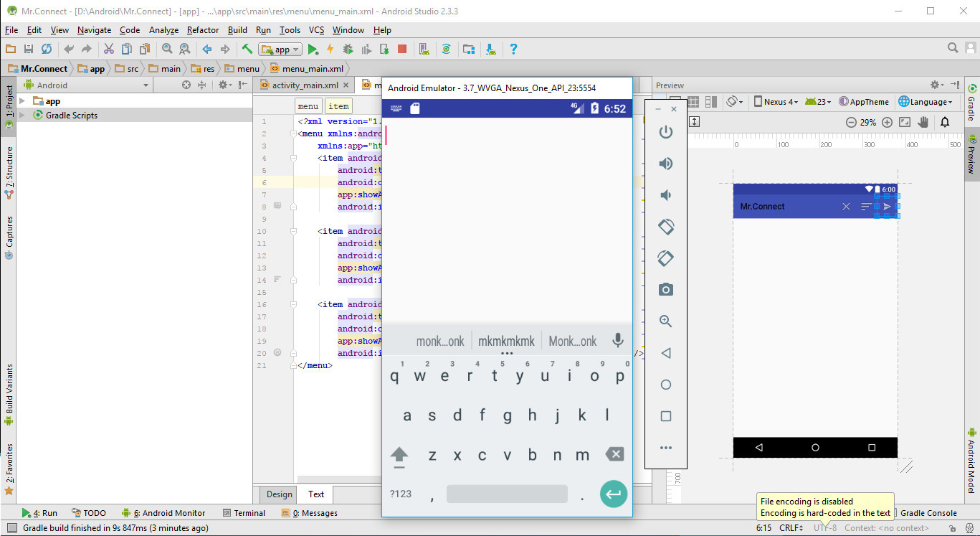Click the emulator keyboard space bar

pyautogui.click(x=507, y=494)
